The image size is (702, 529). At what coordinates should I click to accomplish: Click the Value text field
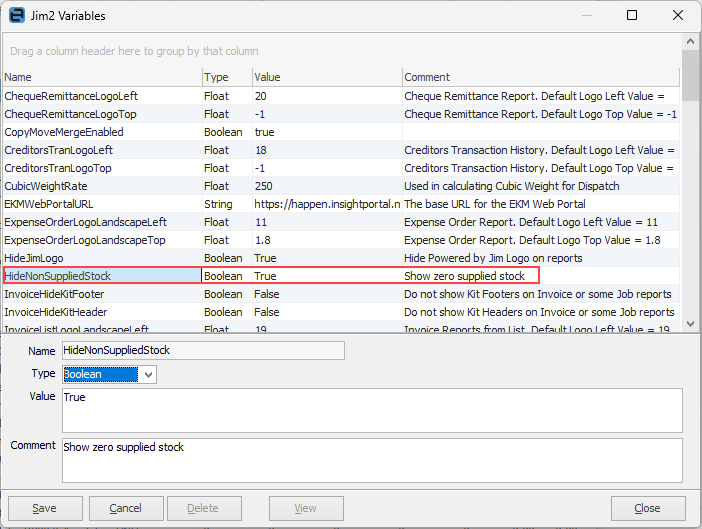click(x=371, y=410)
